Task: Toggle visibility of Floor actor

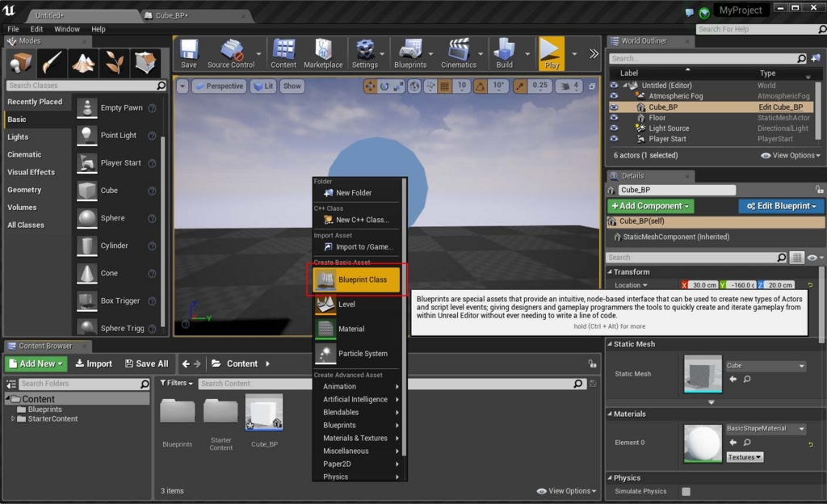Action: coord(614,118)
